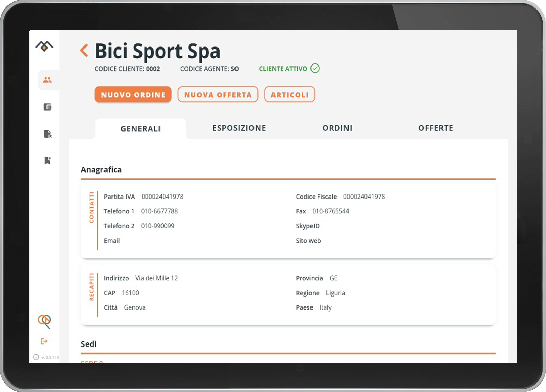Click the Via dei Mille 12 address

(156, 278)
